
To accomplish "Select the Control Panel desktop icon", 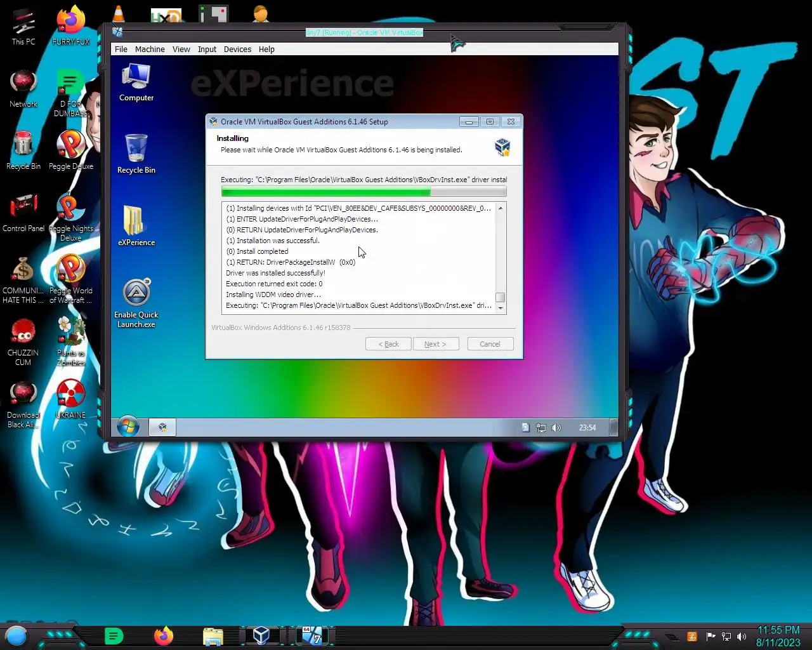I will click(x=23, y=213).
